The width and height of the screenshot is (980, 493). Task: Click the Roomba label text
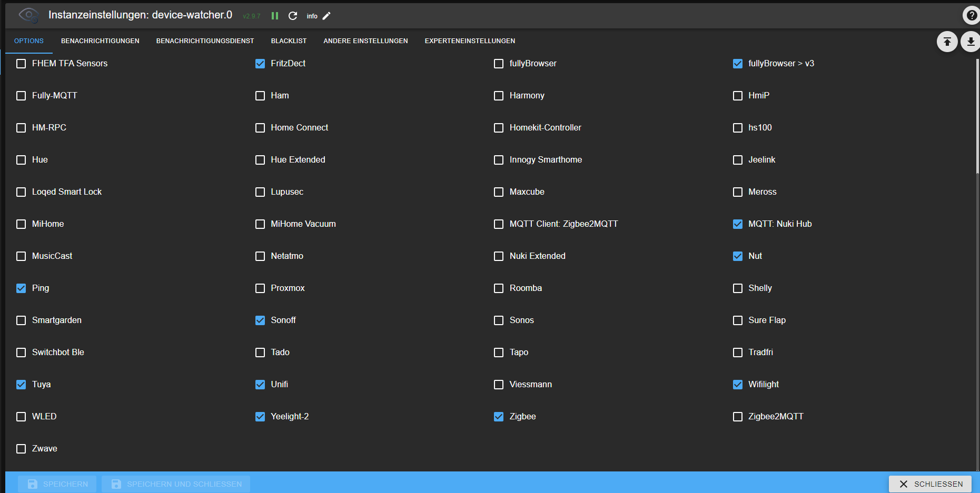pyautogui.click(x=526, y=288)
